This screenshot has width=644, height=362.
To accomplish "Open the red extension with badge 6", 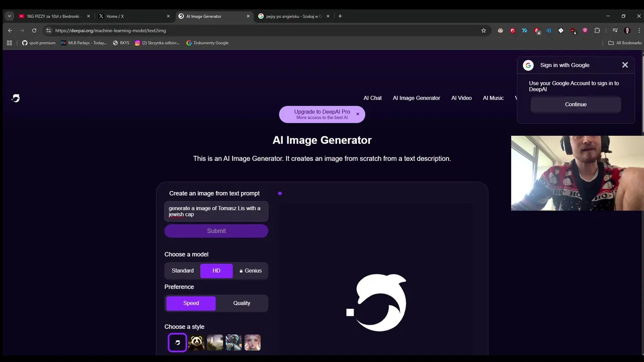I will (573, 31).
